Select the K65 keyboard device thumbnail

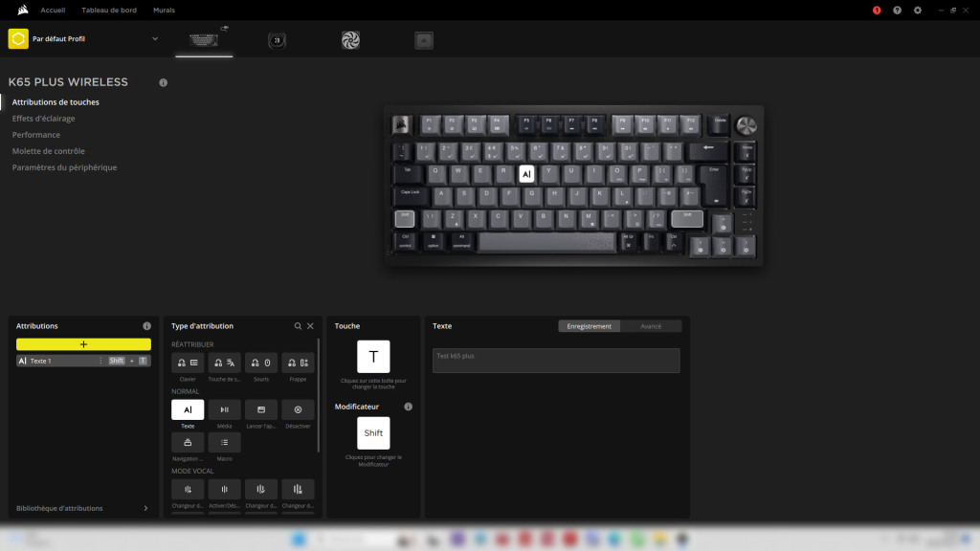[x=204, y=39]
